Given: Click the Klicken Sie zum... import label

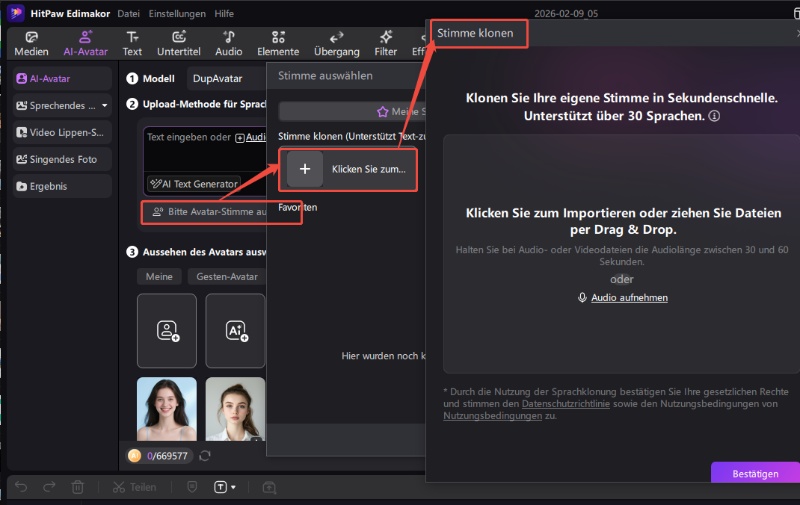Looking at the screenshot, I should click(368, 169).
